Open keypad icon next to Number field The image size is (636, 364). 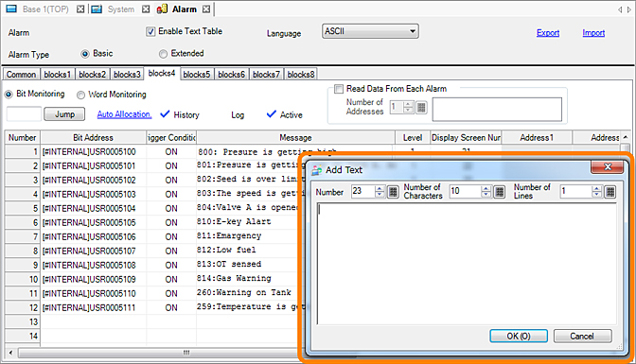393,191
